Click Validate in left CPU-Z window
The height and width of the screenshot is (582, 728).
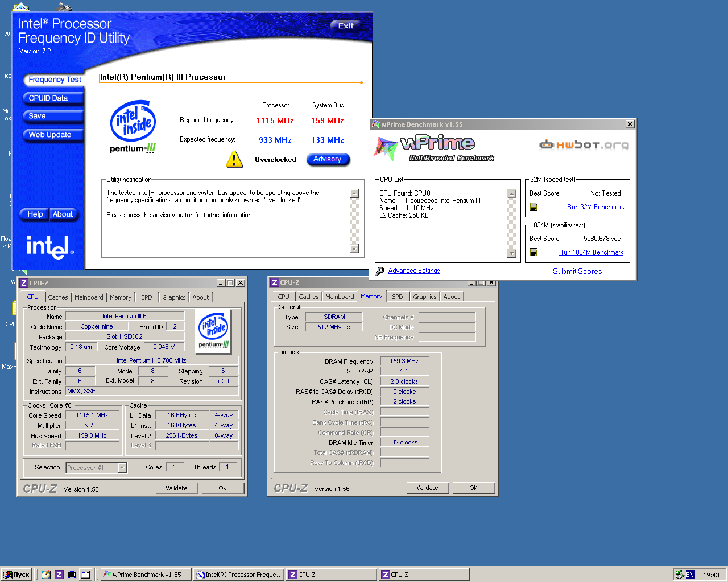pos(176,488)
